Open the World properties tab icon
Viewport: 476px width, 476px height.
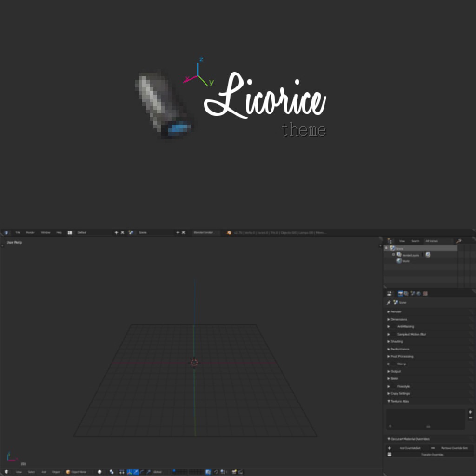click(x=418, y=293)
